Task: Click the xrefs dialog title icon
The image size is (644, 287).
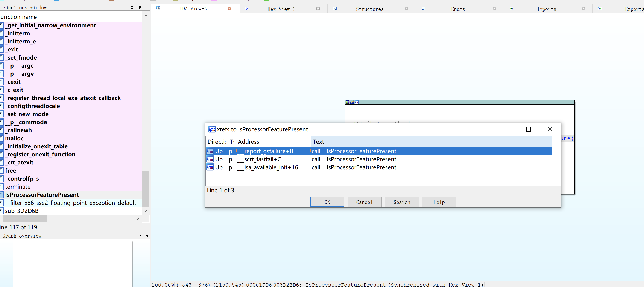Action: 212,129
